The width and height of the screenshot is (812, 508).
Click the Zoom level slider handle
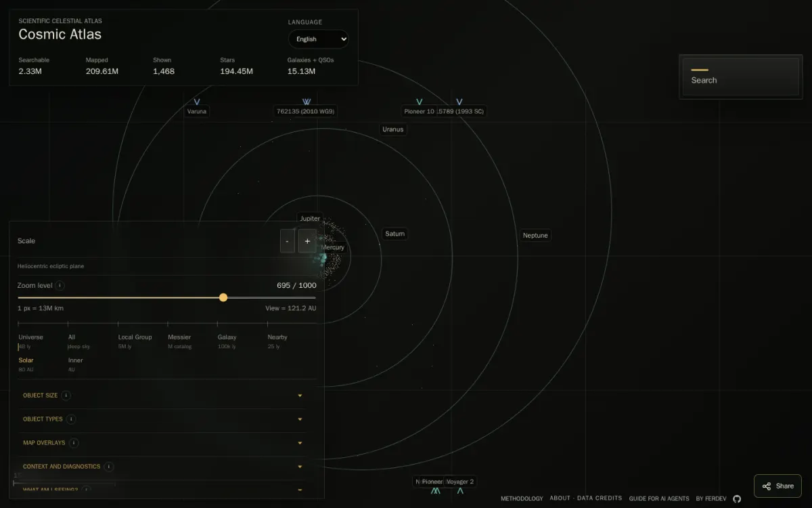pyautogui.click(x=223, y=297)
